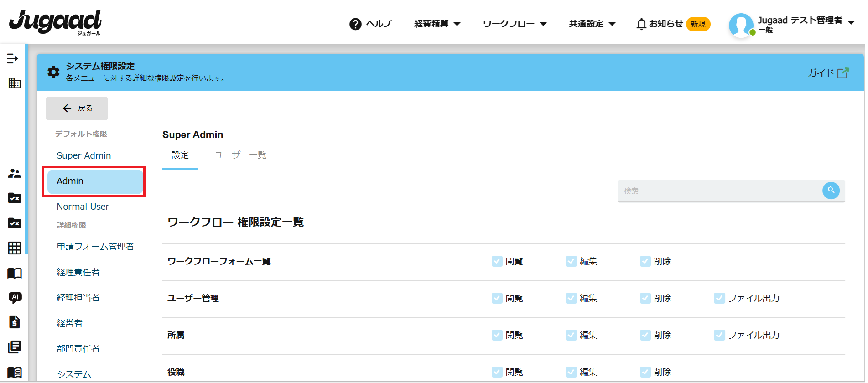Open the AI chat bubble icon
868x383 pixels.
pyautogui.click(x=15, y=298)
